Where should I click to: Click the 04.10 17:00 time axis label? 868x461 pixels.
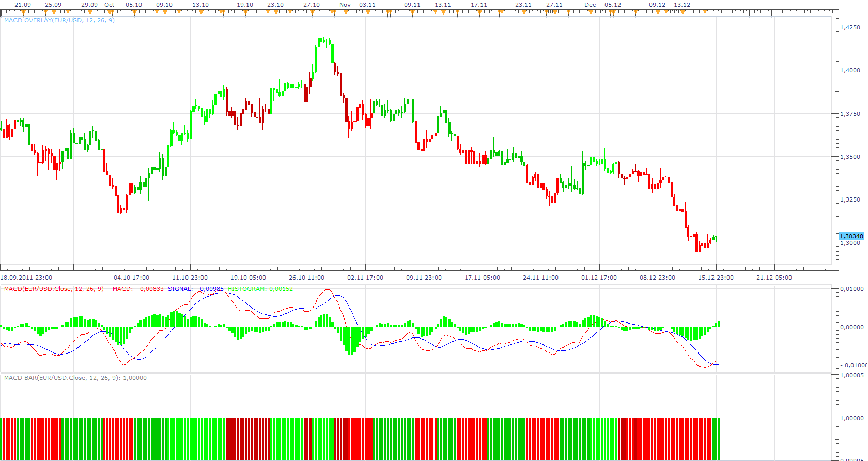[132, 278]
